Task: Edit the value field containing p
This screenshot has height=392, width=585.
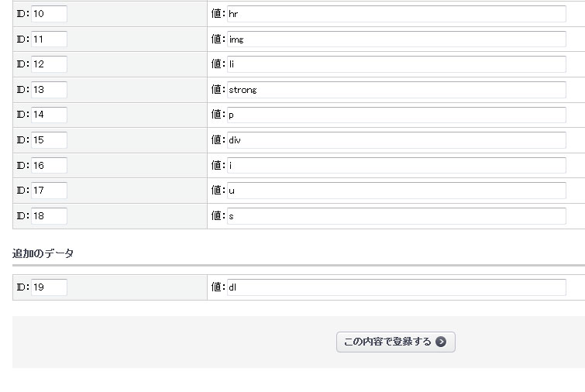Action: click(397, 115)
